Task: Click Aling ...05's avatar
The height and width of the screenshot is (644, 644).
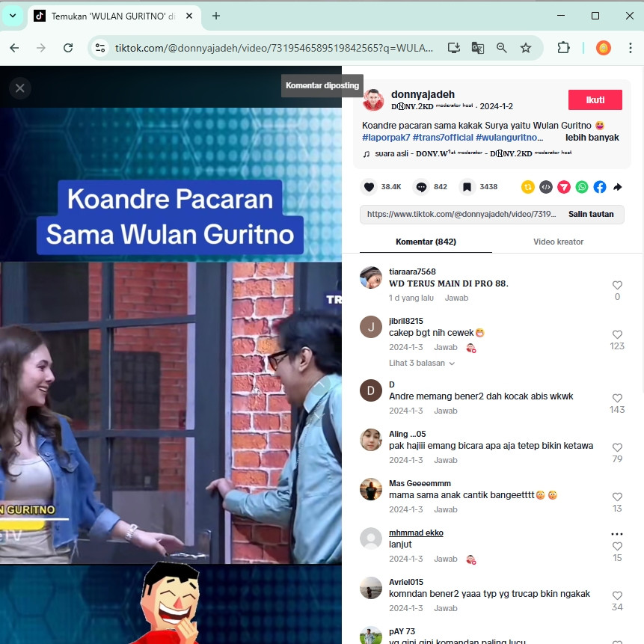Action: point(371,440)
